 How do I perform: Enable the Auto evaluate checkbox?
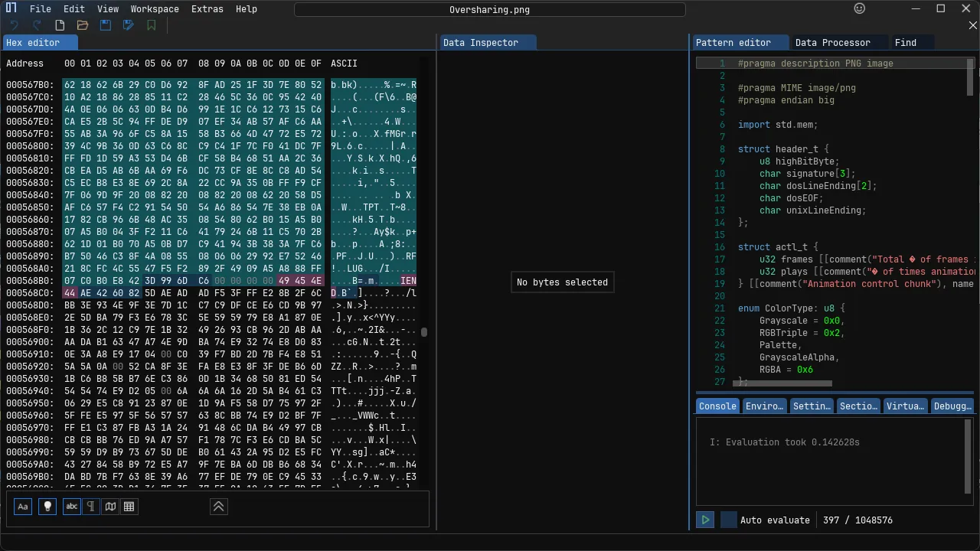729,520
